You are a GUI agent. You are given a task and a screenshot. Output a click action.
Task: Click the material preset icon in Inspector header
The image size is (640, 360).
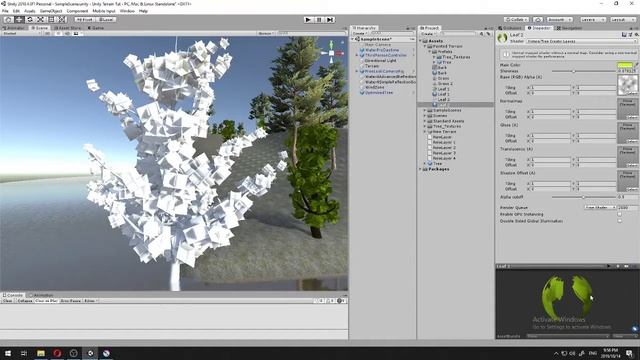(x=630, y=35)
